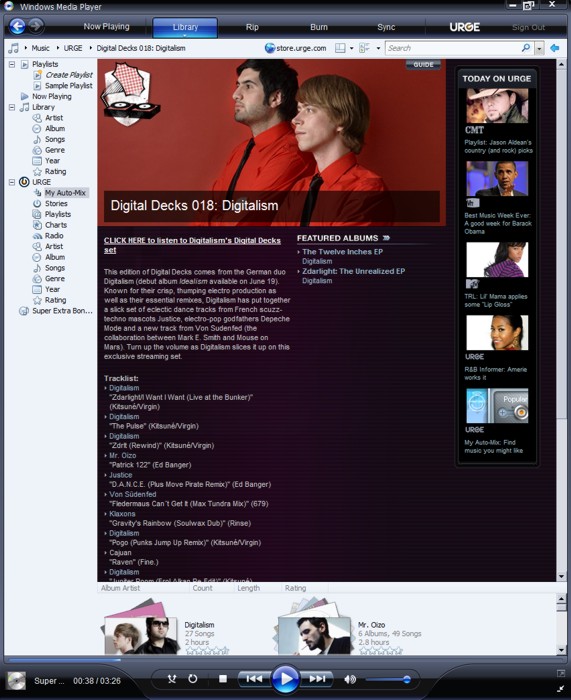Skip to next track
This screenshot has width=571, height=700.
(317, 679)
